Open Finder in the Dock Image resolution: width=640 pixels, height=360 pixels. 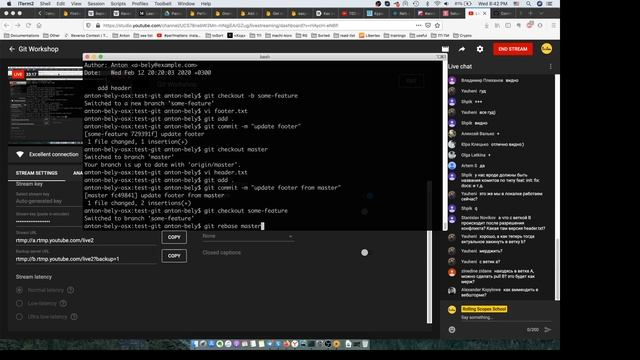coord(195,344)
